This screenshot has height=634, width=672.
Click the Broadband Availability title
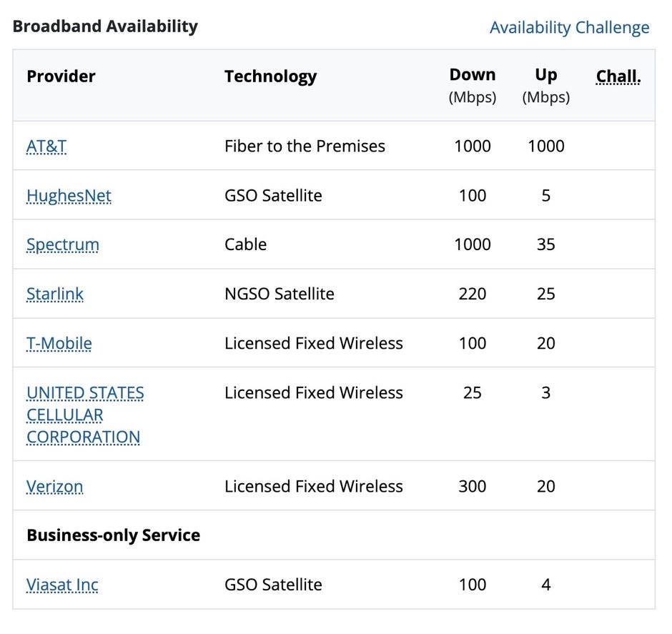pos(105,26)
